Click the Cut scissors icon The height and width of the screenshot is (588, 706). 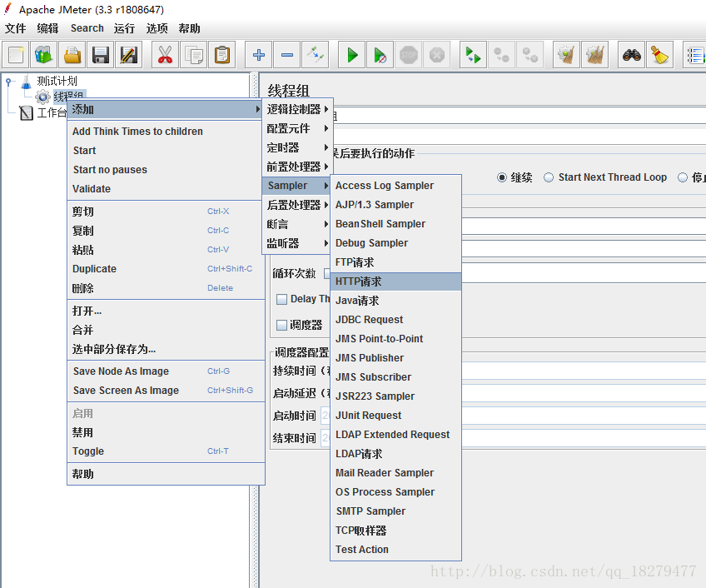pos(165,55)
